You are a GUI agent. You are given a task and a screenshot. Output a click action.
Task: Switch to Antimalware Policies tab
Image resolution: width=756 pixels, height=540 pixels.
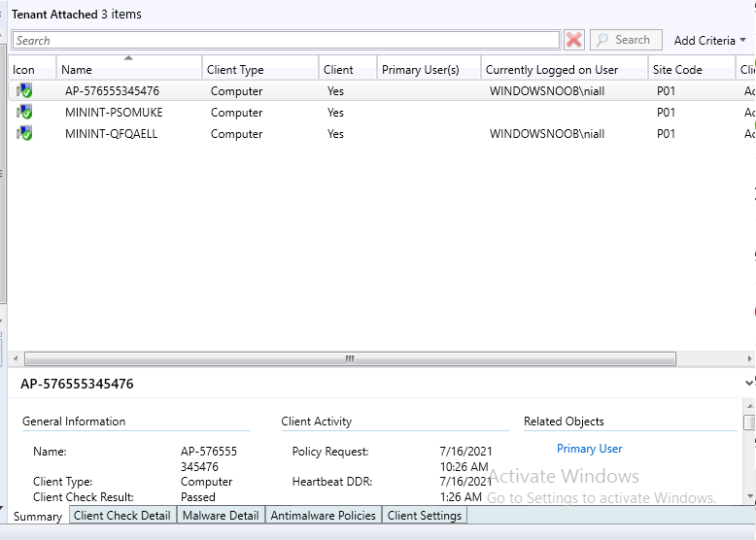pos(323,515)
